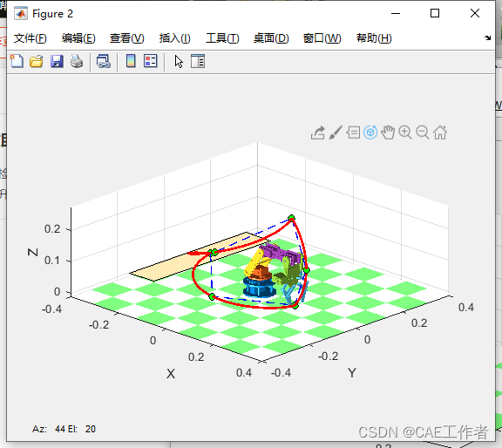
Task: Close the Figure 2 window
Action: pyautogui.click(x=475, y=13)
